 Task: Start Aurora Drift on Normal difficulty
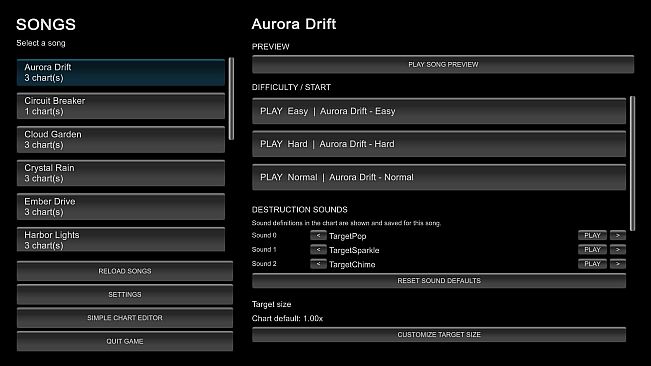[439, 177]
